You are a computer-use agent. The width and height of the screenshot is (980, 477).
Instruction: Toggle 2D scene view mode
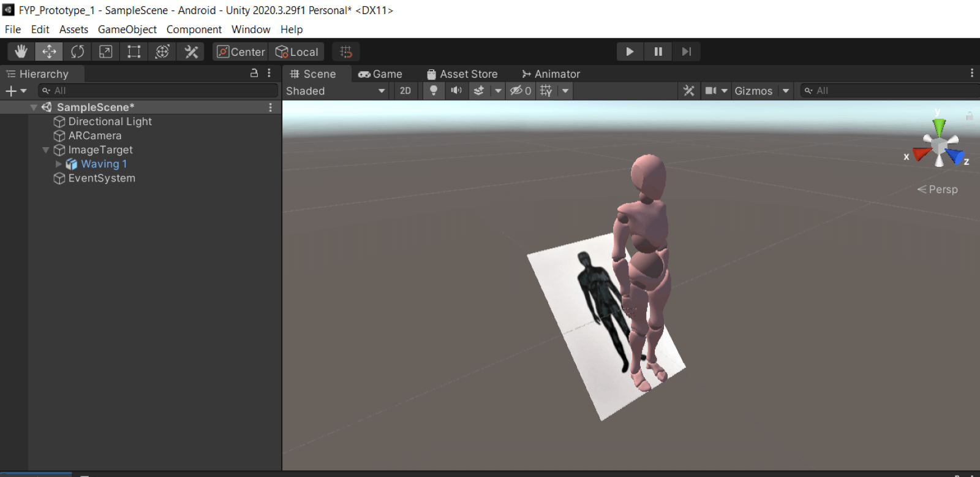tap(405, 91)
